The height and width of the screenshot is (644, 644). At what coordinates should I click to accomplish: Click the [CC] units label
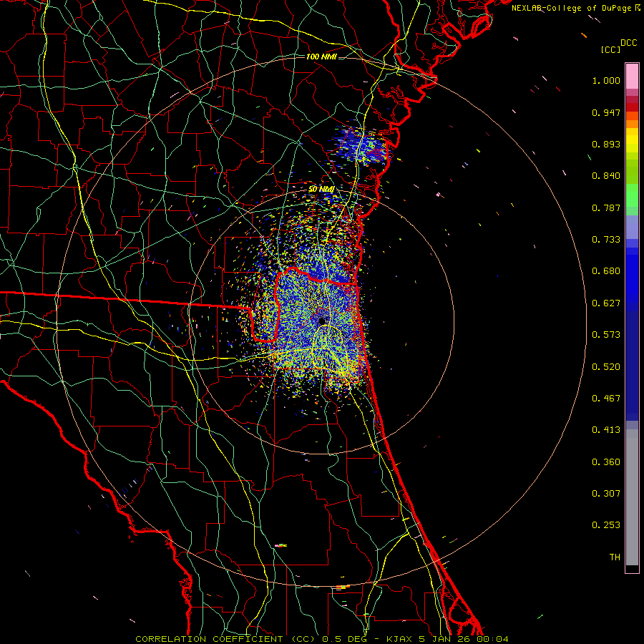click(611, 49)
